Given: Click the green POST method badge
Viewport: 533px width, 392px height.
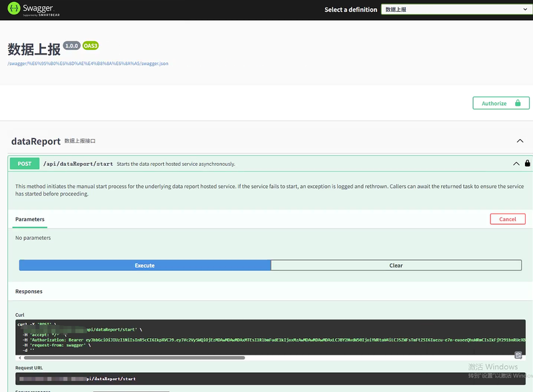Looking at the screenshot, I should tap(25, 164).
